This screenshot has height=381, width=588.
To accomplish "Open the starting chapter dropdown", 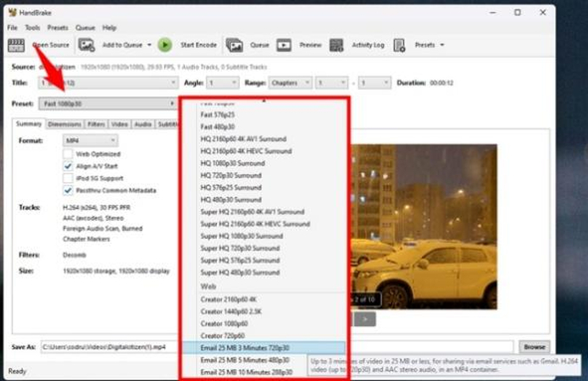I will coord(331,83).
